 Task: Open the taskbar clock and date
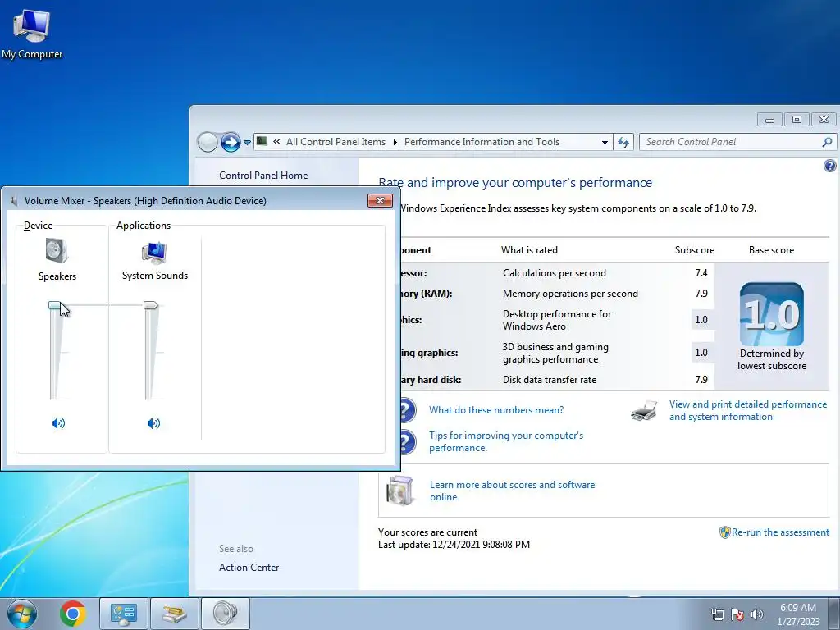[x=797, y=614]
